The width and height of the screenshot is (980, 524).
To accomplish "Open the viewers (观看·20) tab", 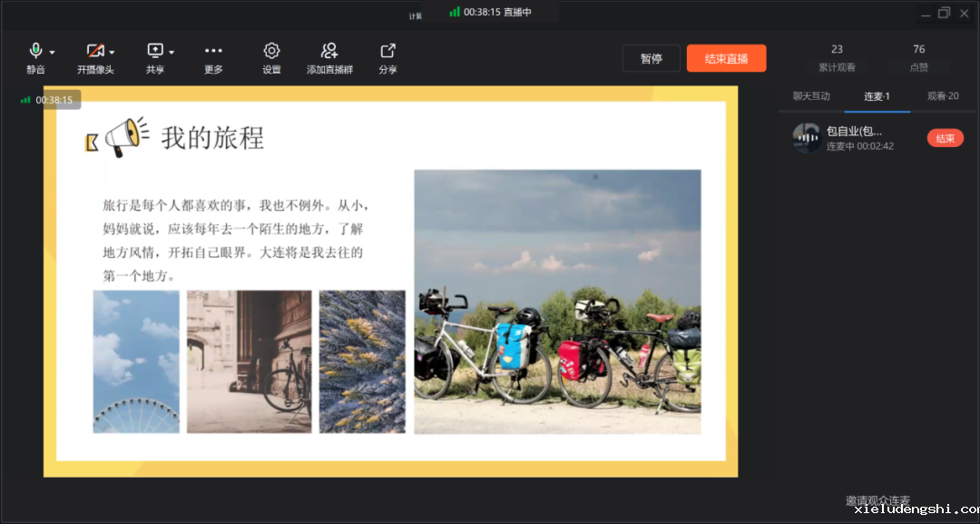I will coord(942,96).
